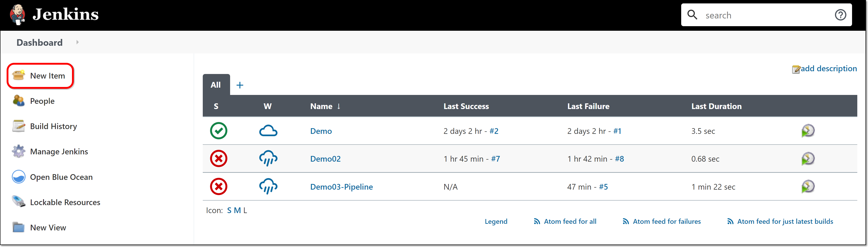
Task: Sort by S status column header
Action: click(216, 106)
